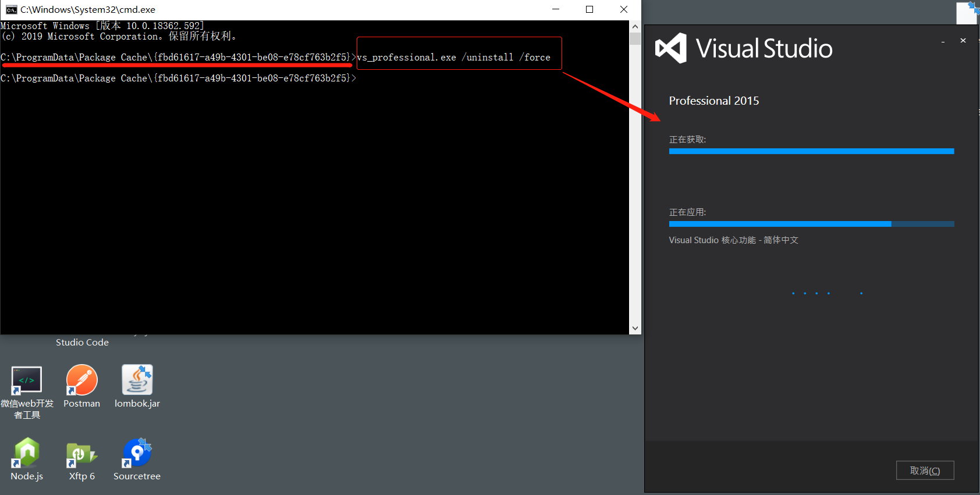Click the Visual Studio 核心功能 status text
The width and height of the screenshot is (980, 495).
tap(733, 240)
